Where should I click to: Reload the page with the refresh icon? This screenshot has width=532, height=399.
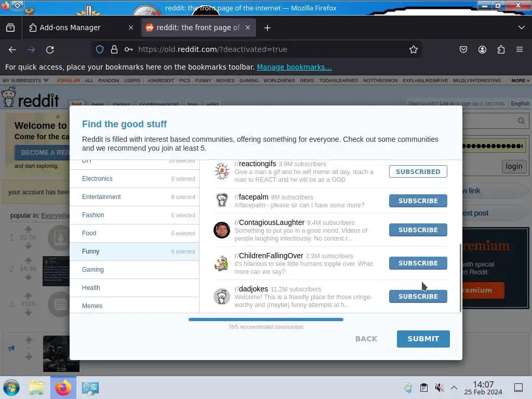click(x=50, y=49)
